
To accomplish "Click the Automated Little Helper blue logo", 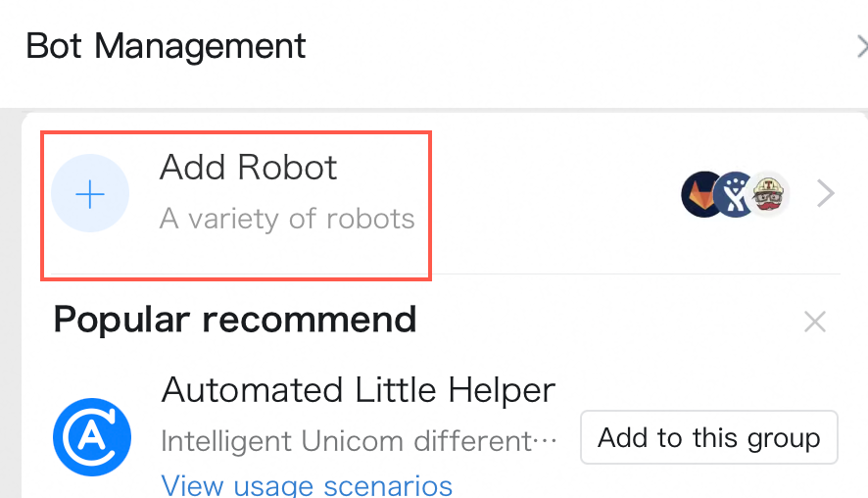I will [x=91, y=437].
